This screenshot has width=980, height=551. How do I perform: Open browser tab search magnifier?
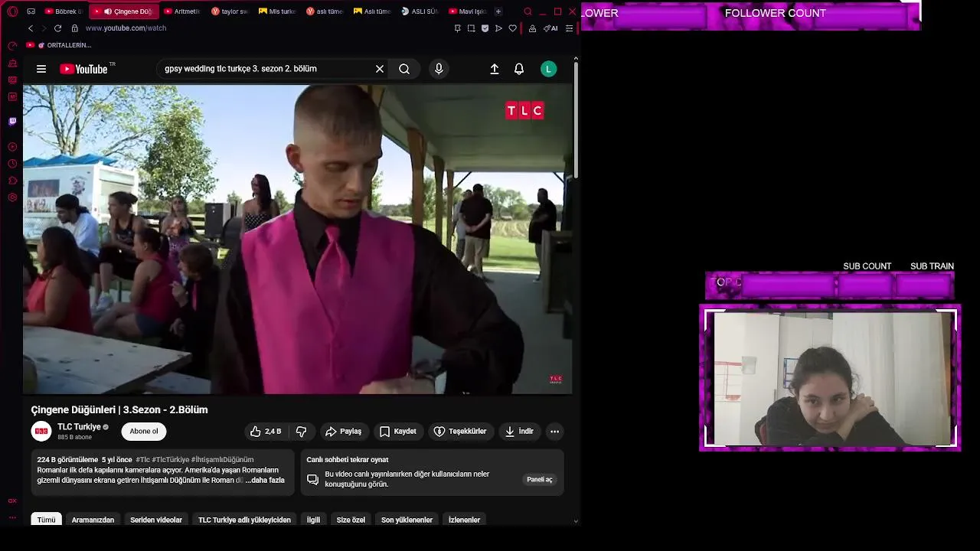tap(528, 11)
